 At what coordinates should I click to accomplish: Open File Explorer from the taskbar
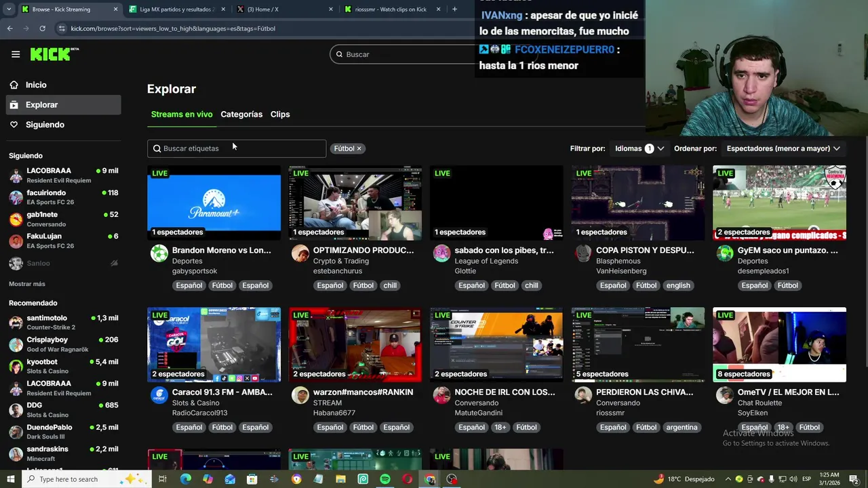340,479
